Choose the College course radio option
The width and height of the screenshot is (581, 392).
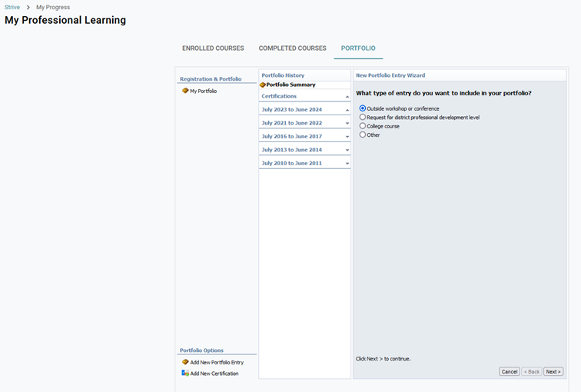[x=363, y=126]
